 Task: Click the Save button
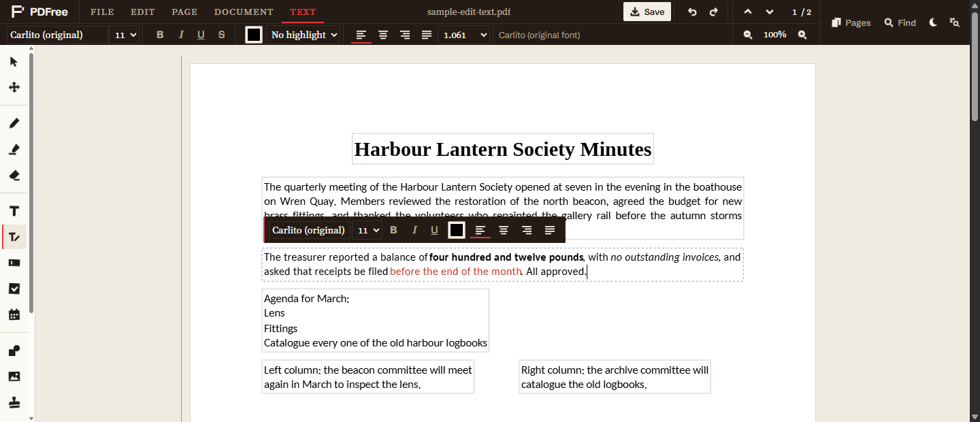tap(647, 12)
